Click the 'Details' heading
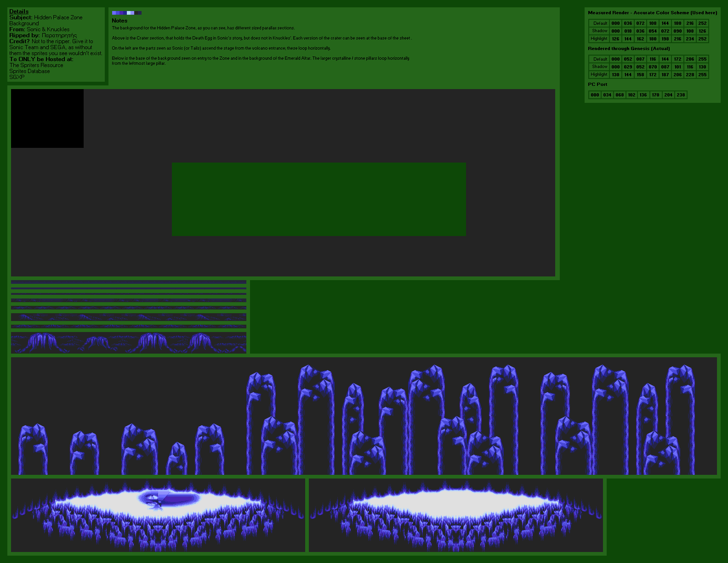 point(19,11)
